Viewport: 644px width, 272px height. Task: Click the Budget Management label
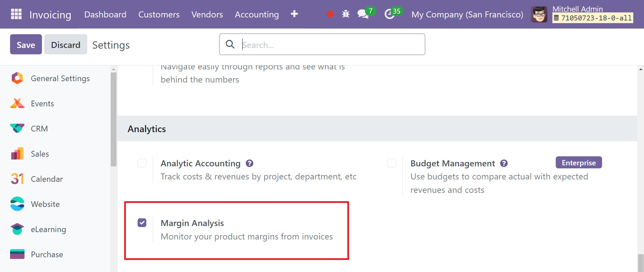[x=453, y=163]
